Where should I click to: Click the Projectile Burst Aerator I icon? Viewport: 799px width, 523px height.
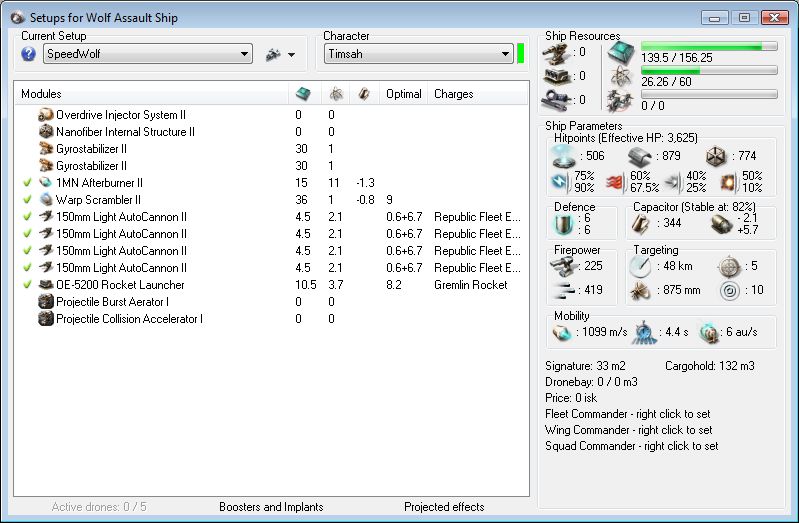tap(46, 301)
